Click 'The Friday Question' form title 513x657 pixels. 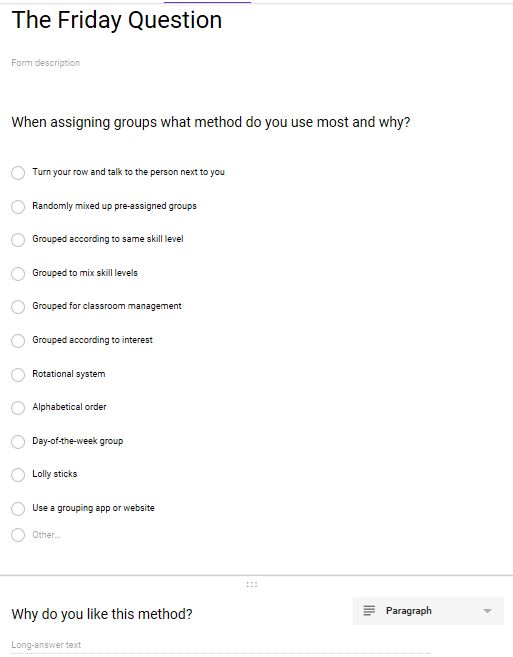117,20
